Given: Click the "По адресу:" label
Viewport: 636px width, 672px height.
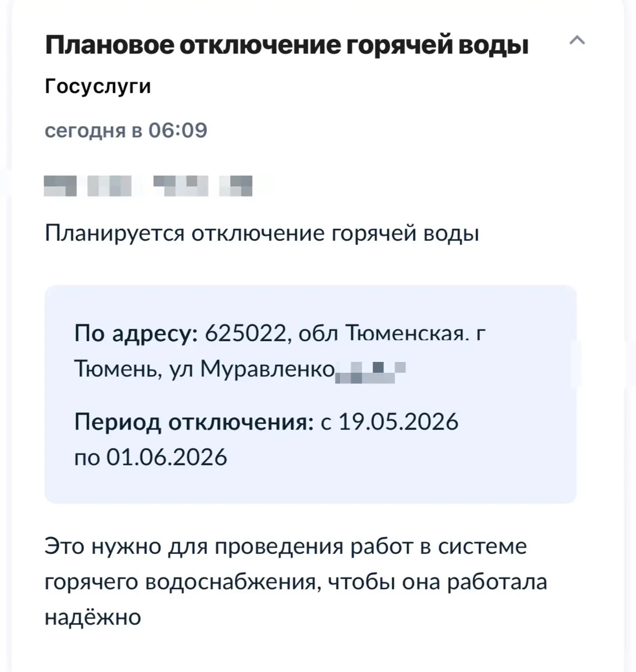Looking at the screenshot, I should coord(136,332).
